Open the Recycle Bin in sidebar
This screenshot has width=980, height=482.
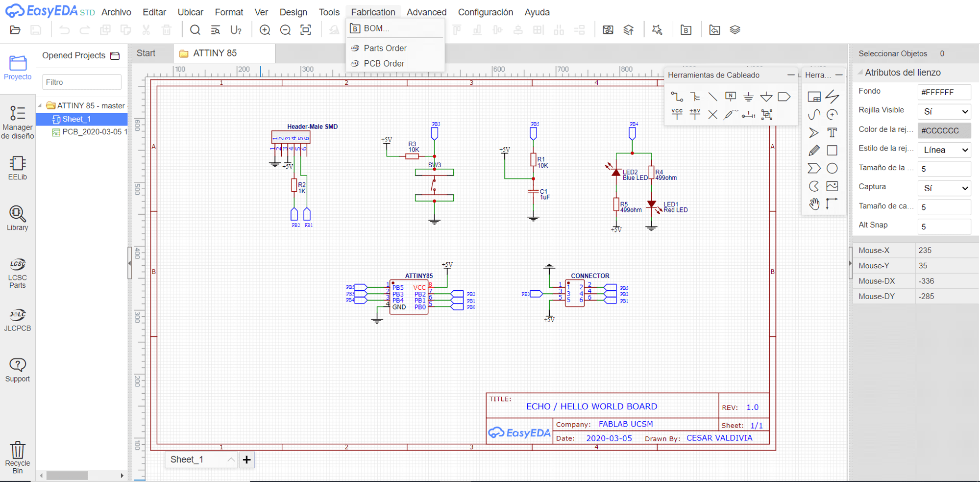(17, 457)
